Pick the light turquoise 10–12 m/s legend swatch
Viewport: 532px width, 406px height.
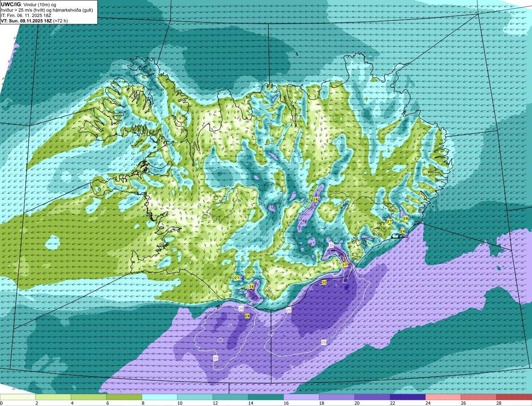[195, 397]
